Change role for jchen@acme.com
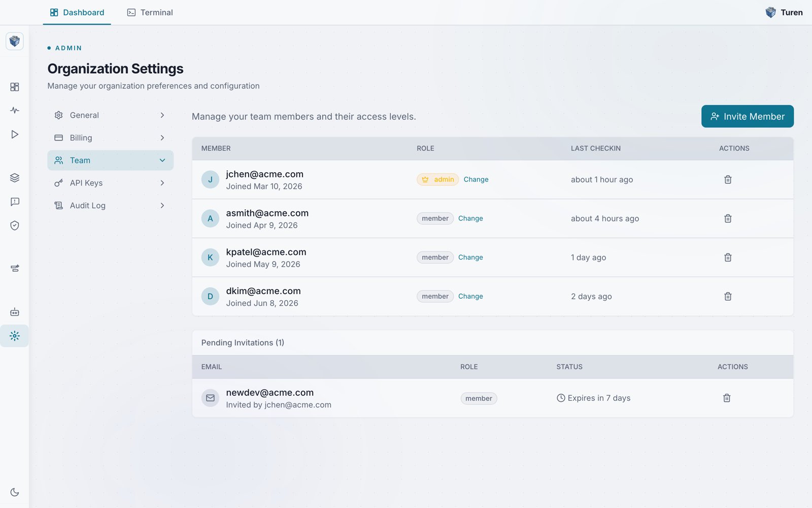 click(476, 179)
